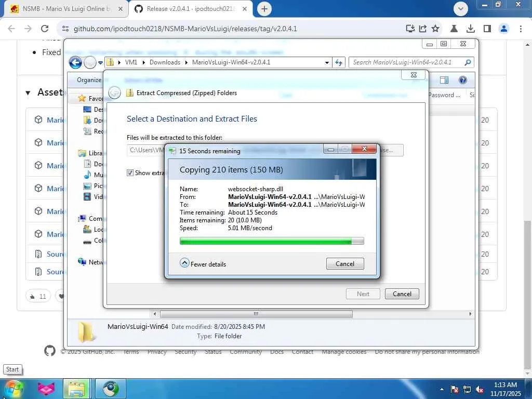Select MarioVsLuigi-Win64-v2.0.4.1 breadcrumb segment
Image resolution: width=532 pixels, height=399 pixels.
[231, 62]
